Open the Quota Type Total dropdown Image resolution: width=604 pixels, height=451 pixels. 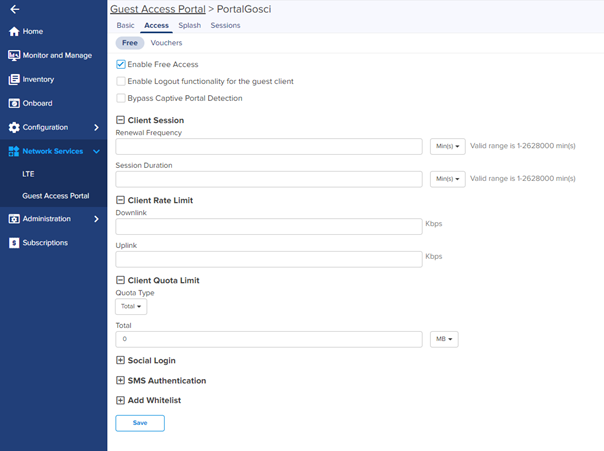pyautogui.click(x=131, y=307)
